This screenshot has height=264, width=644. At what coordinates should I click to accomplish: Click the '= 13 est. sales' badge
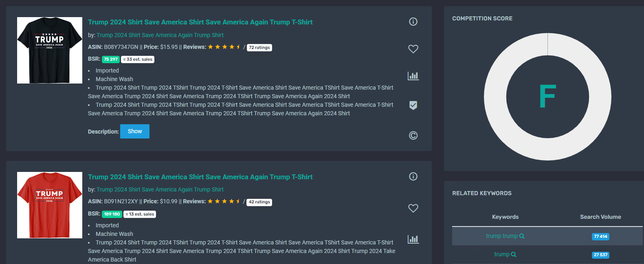tap(140, 214)
